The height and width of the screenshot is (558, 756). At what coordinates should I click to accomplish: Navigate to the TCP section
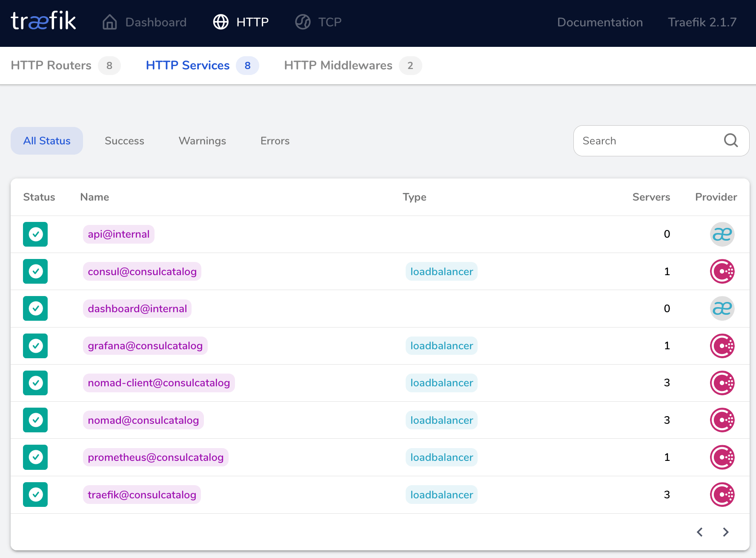(318, 22)
